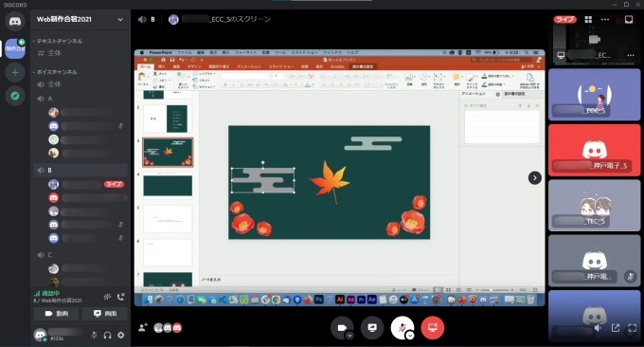Image resolution: width=644 pixels, height=347 pixels.
Task: Click the 画面 screen share button
Action: 105,313
